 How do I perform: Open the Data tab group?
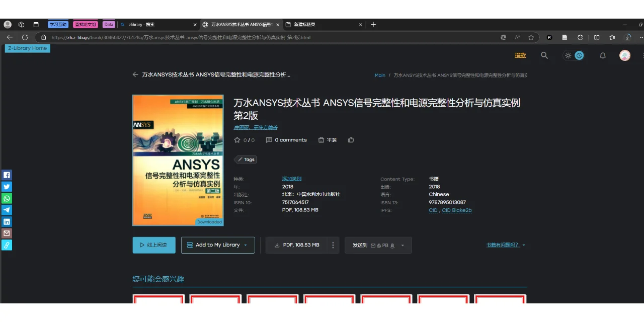coord(109,24)
